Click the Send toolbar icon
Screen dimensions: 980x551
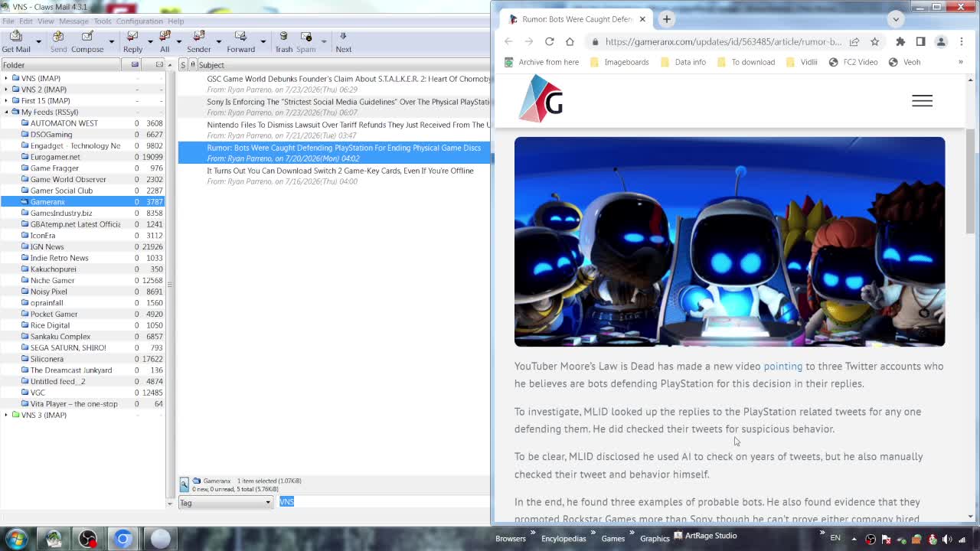click(x=58, y=42)
